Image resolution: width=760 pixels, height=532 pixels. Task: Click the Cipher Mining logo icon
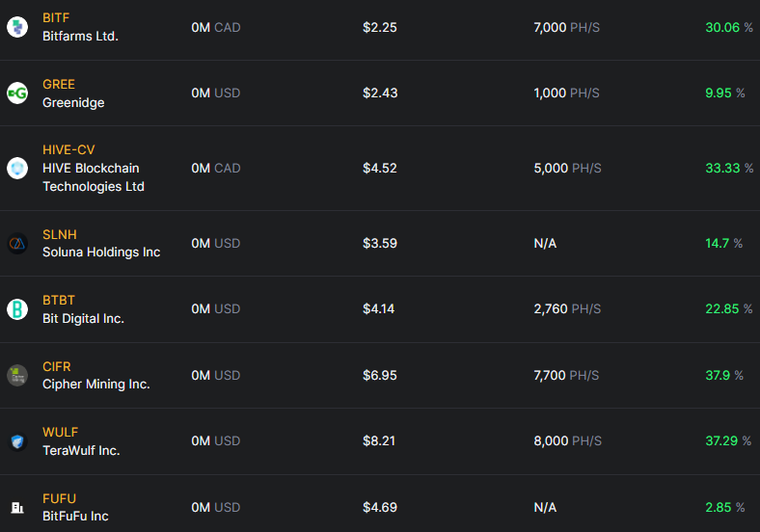17,375
